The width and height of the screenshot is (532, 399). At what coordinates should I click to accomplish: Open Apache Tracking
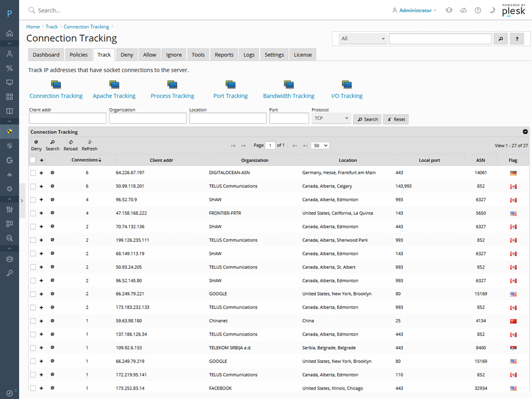(x=114, y=96)
